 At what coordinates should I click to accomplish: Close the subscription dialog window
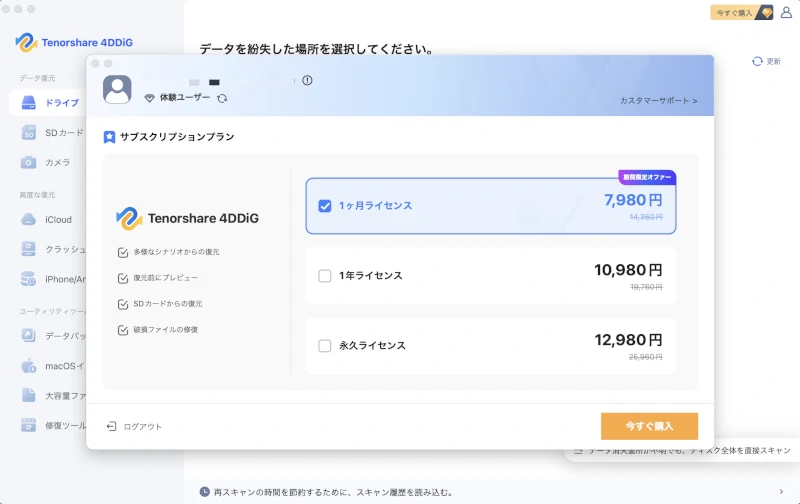[x=95, y=64]
